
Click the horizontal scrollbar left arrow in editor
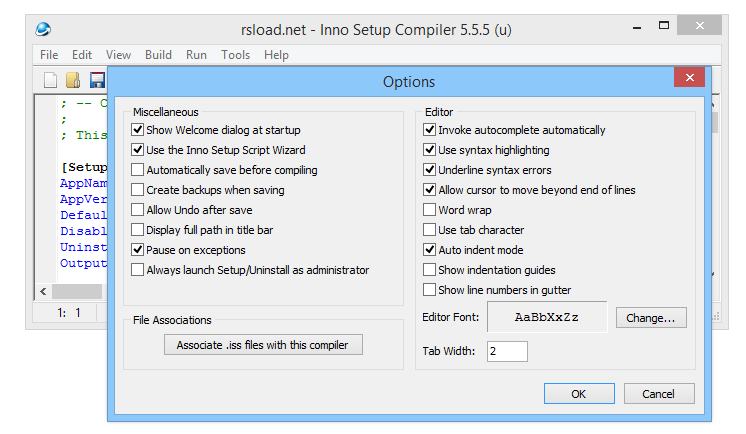point(43,291)
